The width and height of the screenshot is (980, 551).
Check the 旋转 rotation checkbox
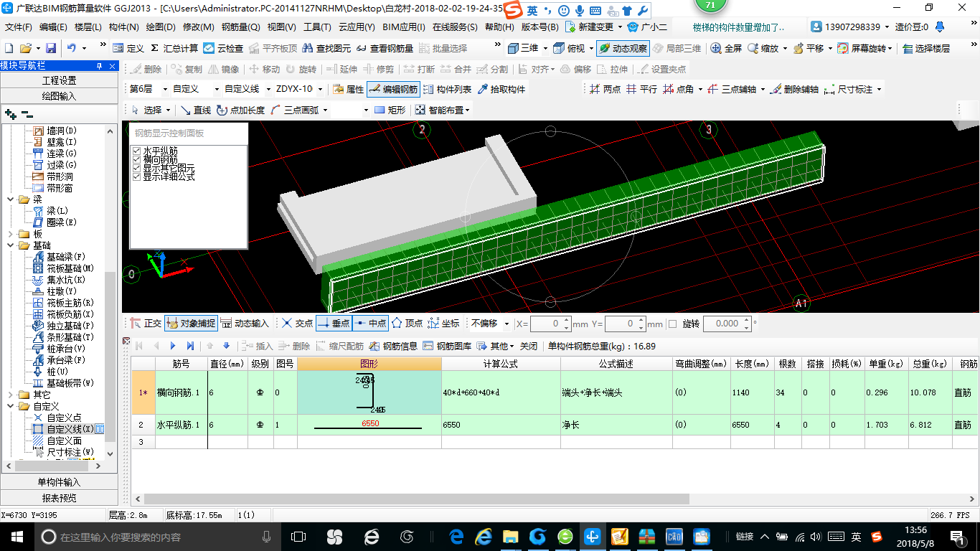point(672,324)
